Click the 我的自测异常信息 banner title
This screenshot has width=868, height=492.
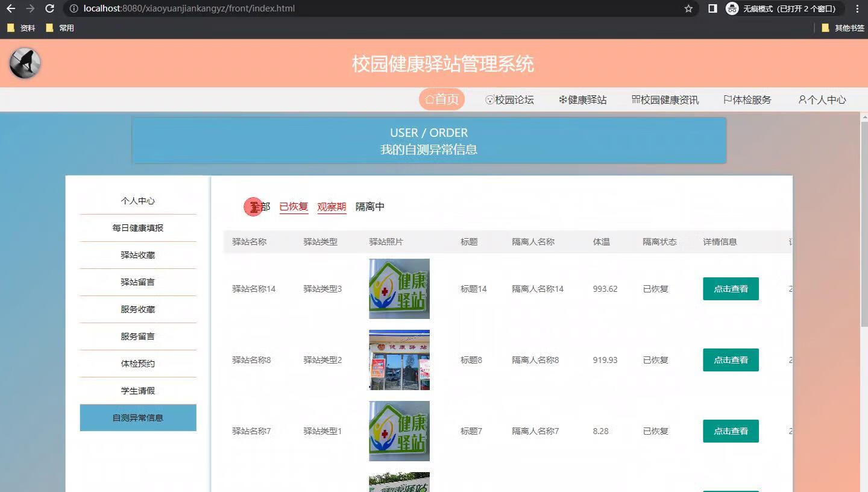(x=429, y=150)
